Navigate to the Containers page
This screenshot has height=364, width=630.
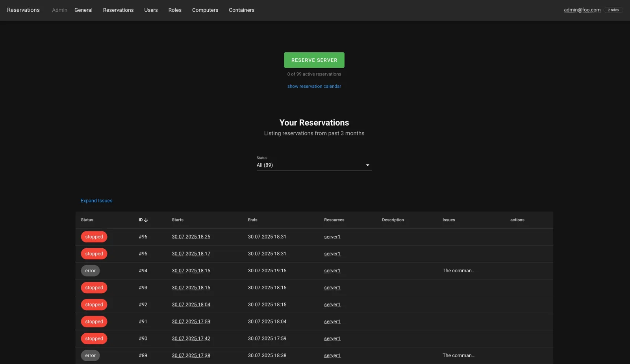tap(241, 10)
